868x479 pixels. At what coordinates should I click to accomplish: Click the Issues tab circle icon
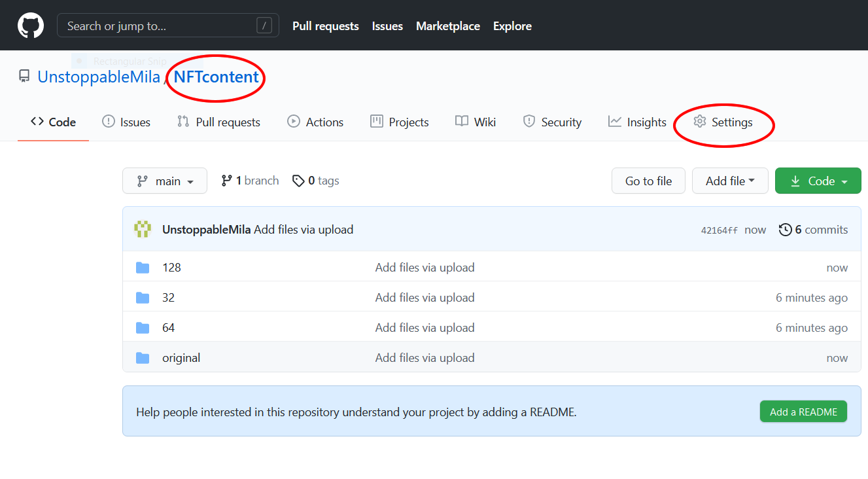pos(109,121)
